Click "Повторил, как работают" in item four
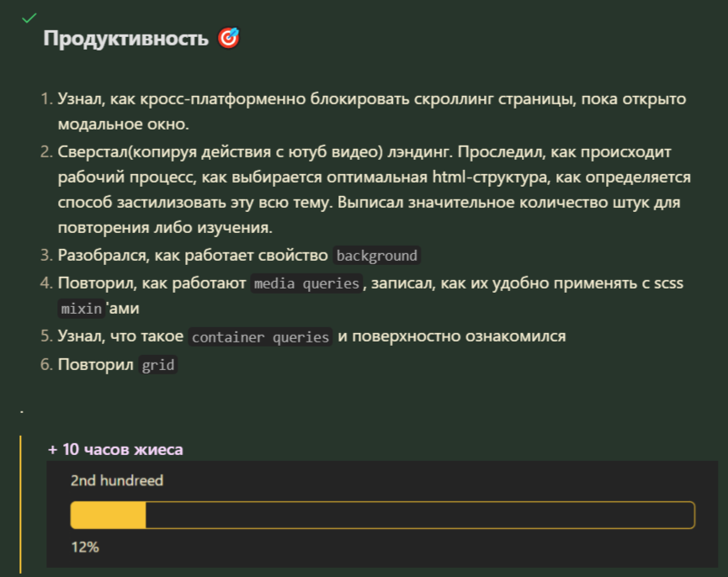The height and width of the screenshot is (577, 728). point(151,283)
